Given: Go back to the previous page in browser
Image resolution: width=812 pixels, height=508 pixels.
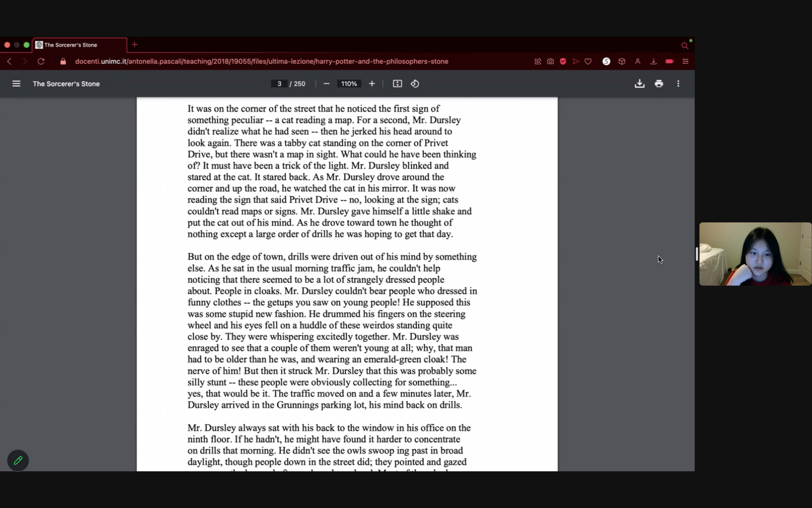Looking at the screenshot, I should pos(9,62).
